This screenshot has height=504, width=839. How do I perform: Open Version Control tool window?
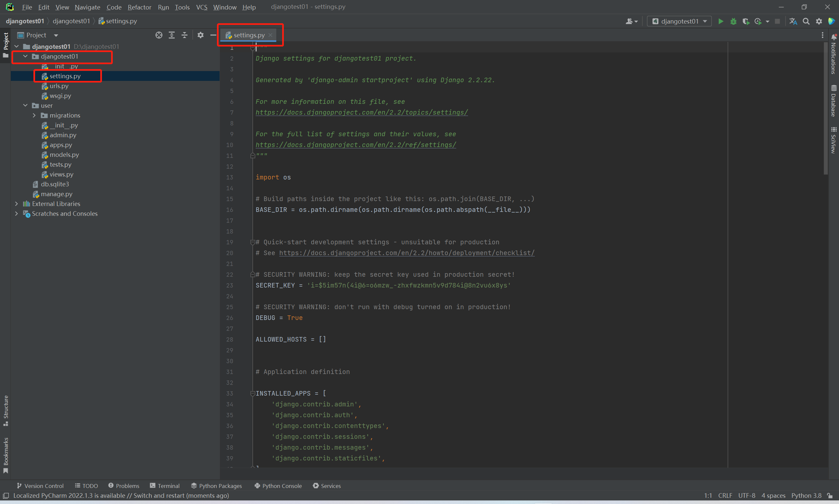coord(40,486)
